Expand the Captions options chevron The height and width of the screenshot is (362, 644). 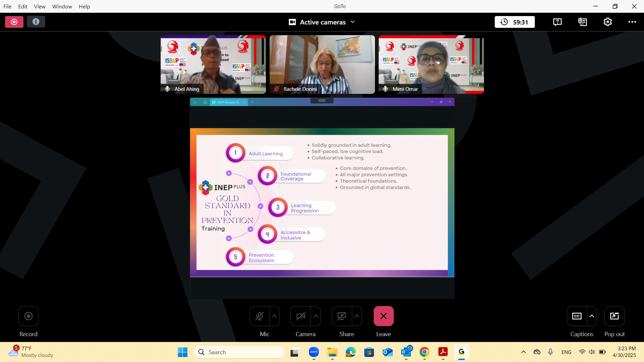(x=592, y=316)
